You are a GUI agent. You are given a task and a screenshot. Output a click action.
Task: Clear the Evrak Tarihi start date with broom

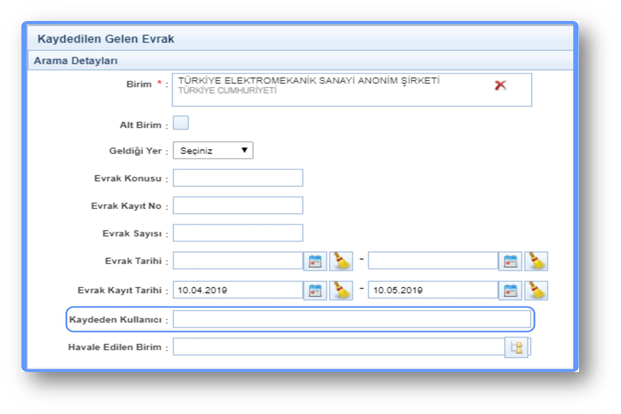click(x=342, y=261)
